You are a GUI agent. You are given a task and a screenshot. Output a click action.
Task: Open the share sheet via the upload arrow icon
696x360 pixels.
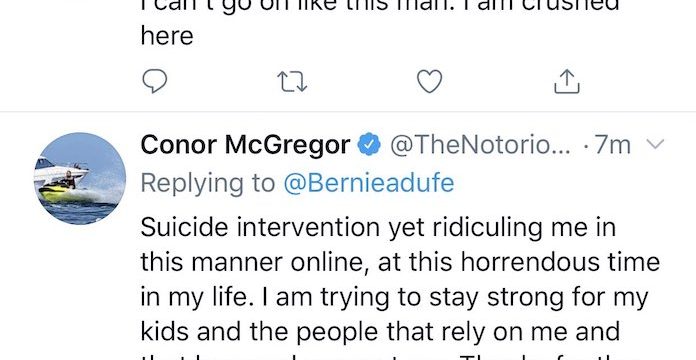(567, 81)
